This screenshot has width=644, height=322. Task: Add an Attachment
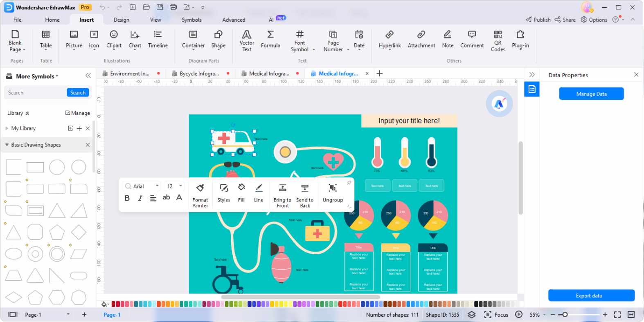coord(421,40)
